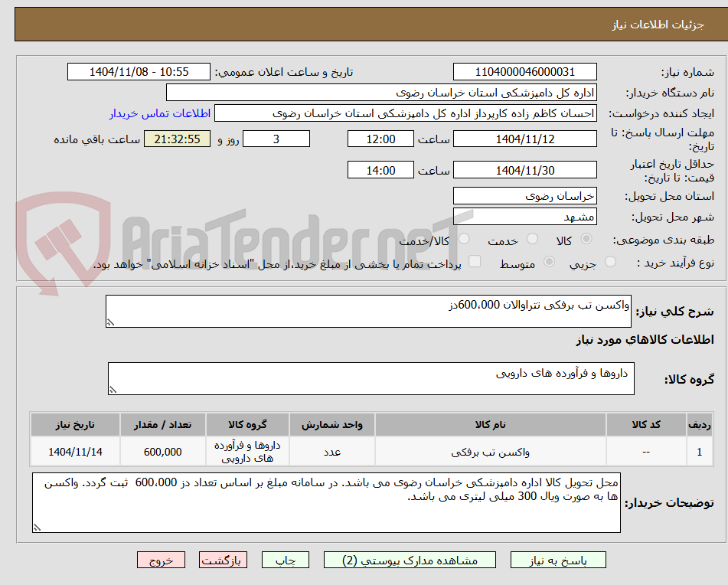Click table cell واکسن تب برفکی
This screenshot has height=585, width=728.
click(x=490, y=452)
